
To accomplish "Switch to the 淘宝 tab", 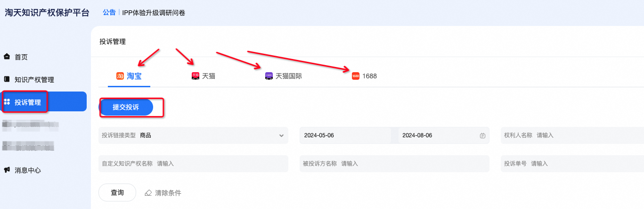I will click(x=129, y=76).
